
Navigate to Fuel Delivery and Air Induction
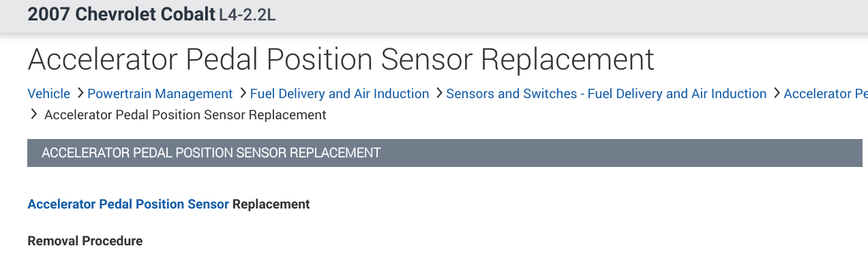coord(340,94)
